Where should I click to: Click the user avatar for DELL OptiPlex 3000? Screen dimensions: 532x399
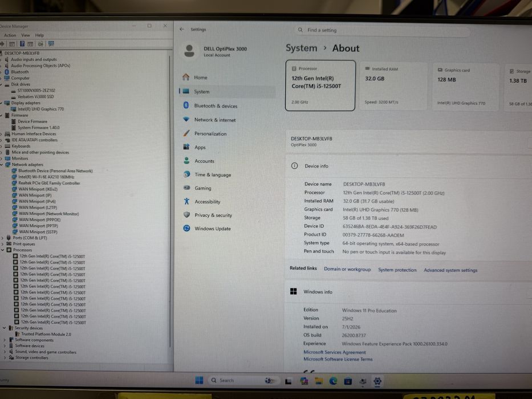[x=189, y=51]
